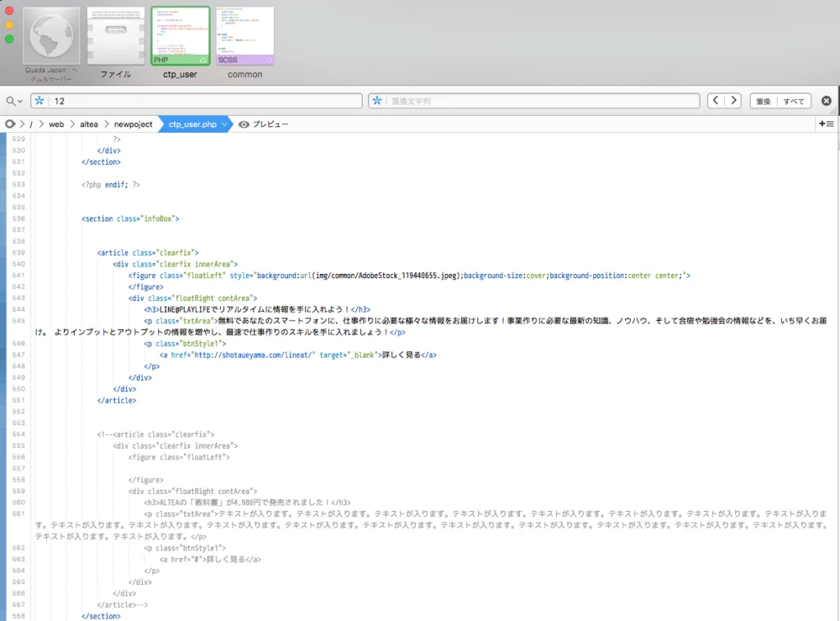The width and height of the screenshot is (840, 621).
Task: Switch to the ファイル tab thumbnail
Action: click(116, 36)
